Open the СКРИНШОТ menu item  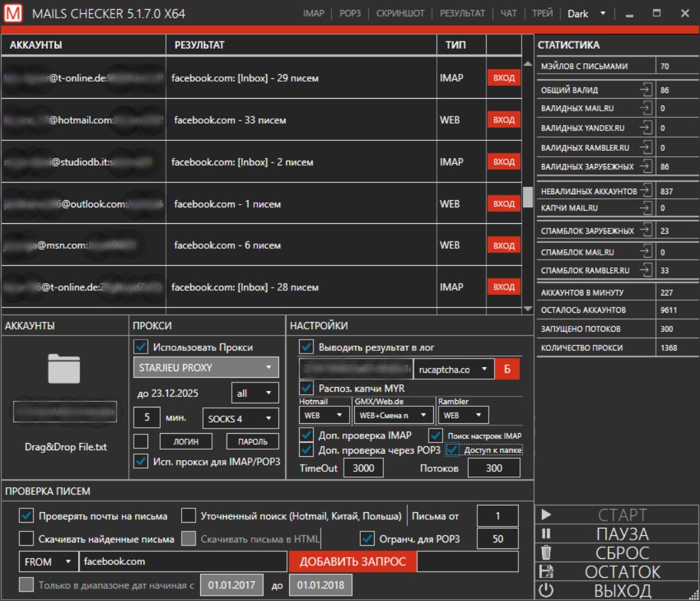(400, 13)
